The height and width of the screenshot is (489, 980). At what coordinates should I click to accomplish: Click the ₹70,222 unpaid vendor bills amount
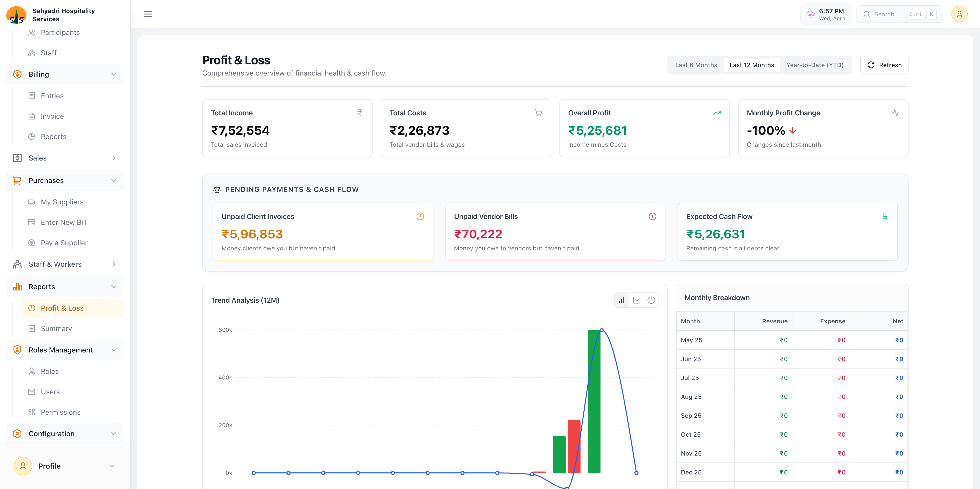[478, 234]
